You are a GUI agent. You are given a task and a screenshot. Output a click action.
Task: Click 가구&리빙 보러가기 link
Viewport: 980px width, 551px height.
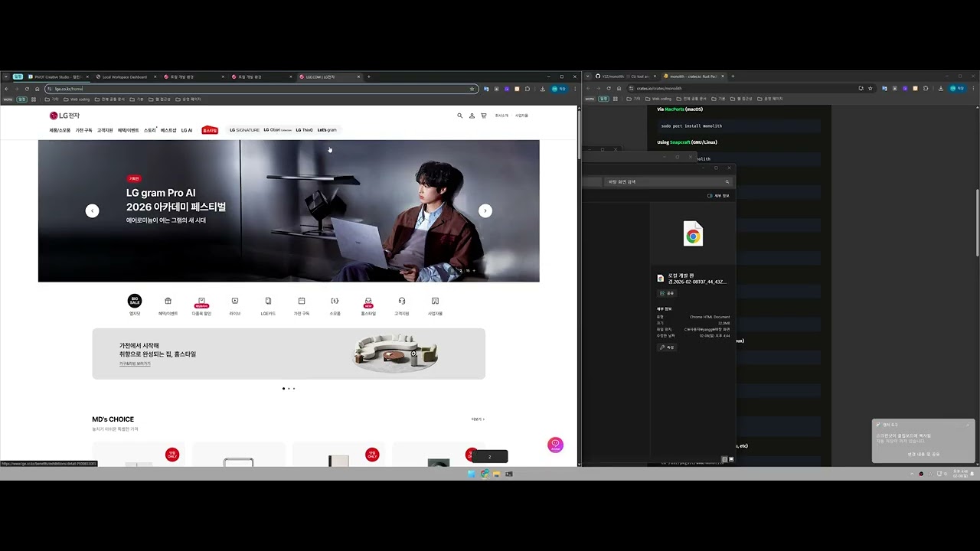pyautogui.click(x=135, y=364)
